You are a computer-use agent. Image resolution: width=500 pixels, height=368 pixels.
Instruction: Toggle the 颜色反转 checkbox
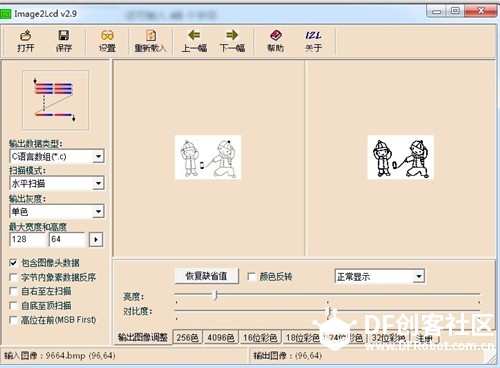(x=251, y=276)
